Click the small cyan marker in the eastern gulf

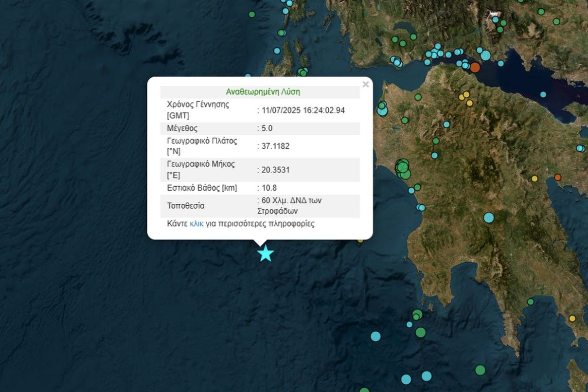point(543,94)
